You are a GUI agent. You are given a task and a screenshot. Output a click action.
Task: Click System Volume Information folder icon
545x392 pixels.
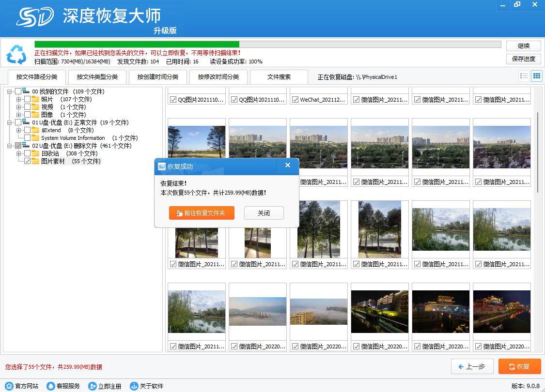[x=35, y=138]
